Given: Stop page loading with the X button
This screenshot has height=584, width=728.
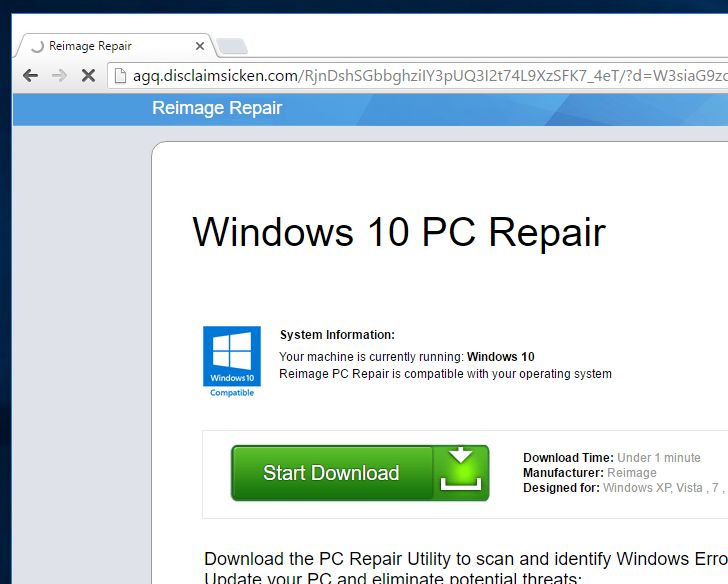Looking at the screenshot, I should 88,75.
